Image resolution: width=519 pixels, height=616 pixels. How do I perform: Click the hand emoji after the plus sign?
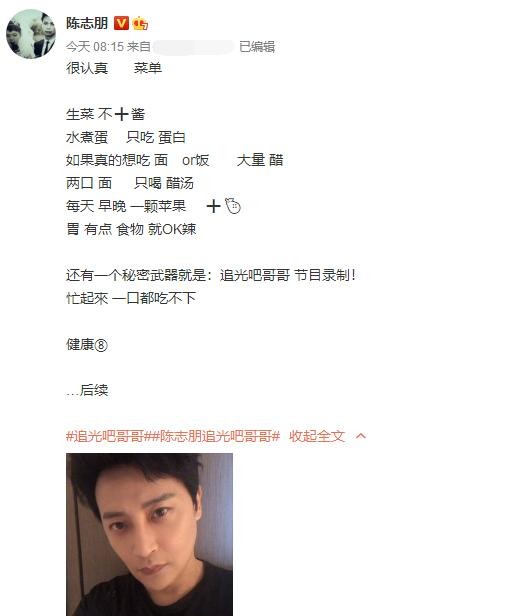233,206
